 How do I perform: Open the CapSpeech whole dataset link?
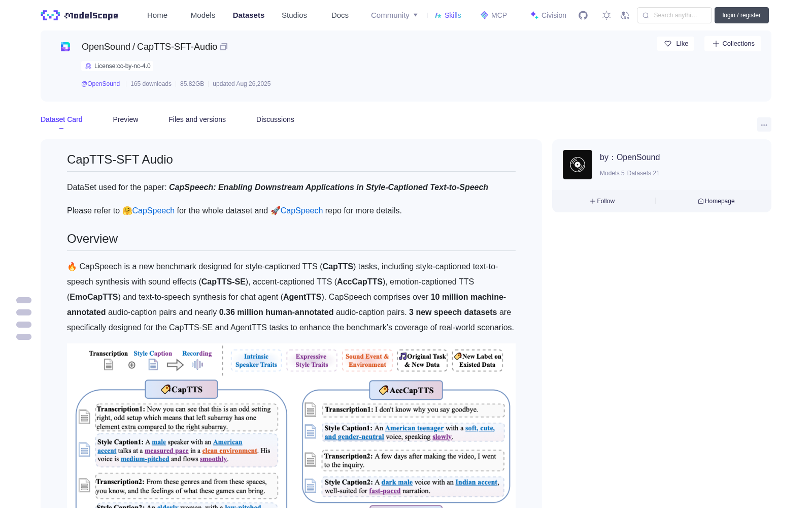[153, 210]
